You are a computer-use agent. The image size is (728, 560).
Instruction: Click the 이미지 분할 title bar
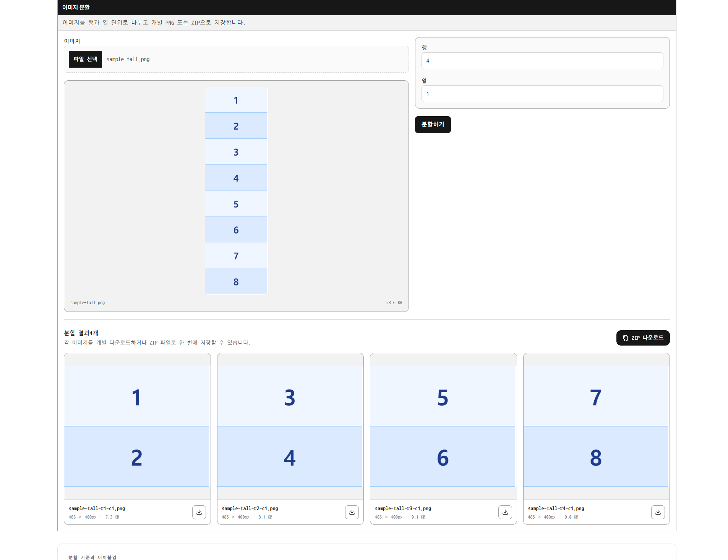pos(366,8)
